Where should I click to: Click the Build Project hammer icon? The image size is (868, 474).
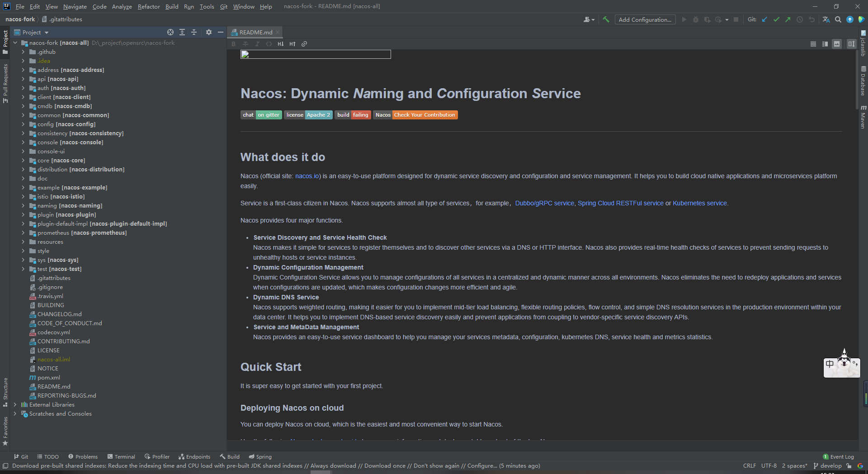click(x=606, y=19)
